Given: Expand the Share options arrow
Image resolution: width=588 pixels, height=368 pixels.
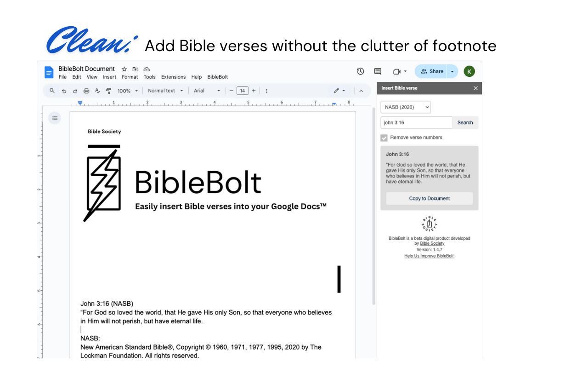Looking at the screenshot, I should pos(452,71).
